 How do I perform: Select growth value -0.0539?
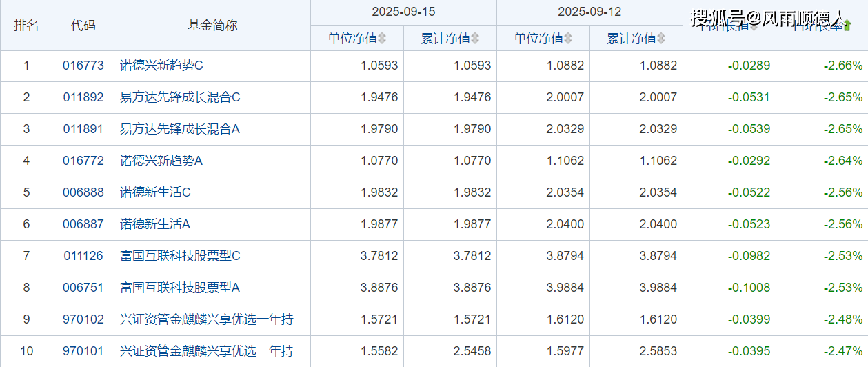coord(749,129)
